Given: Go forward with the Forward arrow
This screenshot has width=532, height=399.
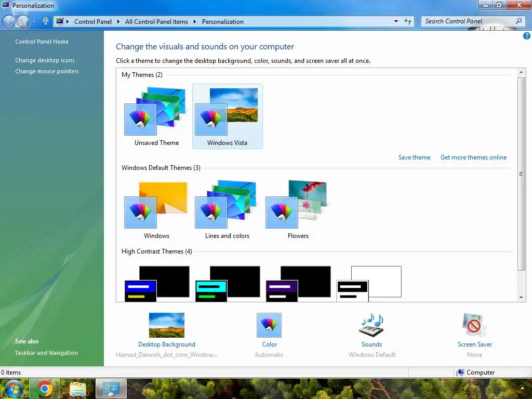Looking at the screenshot, I should 23,22.
